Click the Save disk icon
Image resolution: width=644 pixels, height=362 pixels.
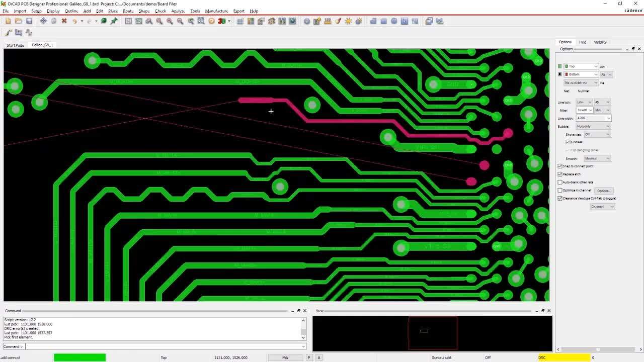pos(29,21)
